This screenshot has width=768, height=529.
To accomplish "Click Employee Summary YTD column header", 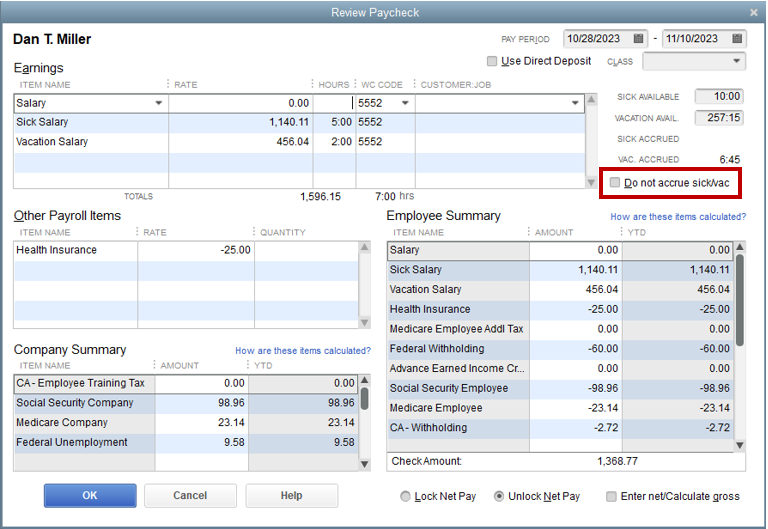I will pos(637,233).
